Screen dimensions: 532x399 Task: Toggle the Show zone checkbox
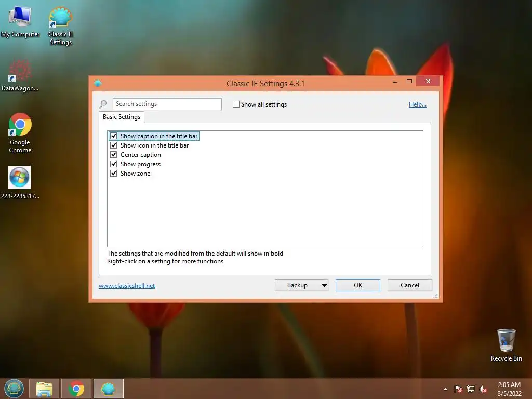pyautogui.click(x=114, y=174)
